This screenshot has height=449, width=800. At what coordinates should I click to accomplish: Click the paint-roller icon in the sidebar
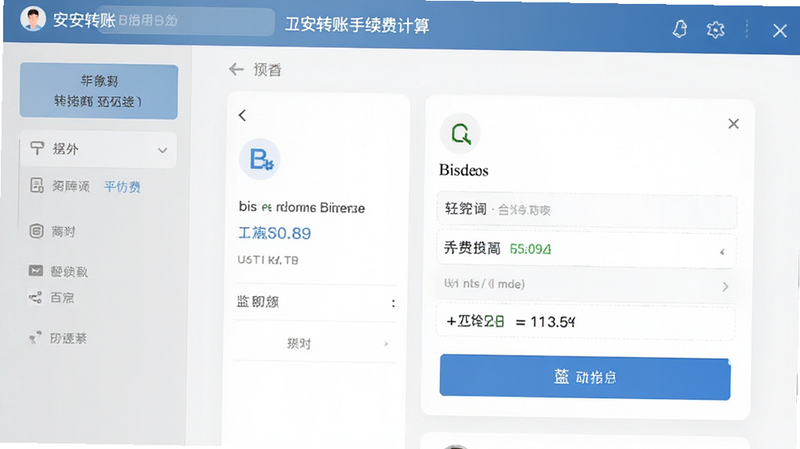click(37, 148)
